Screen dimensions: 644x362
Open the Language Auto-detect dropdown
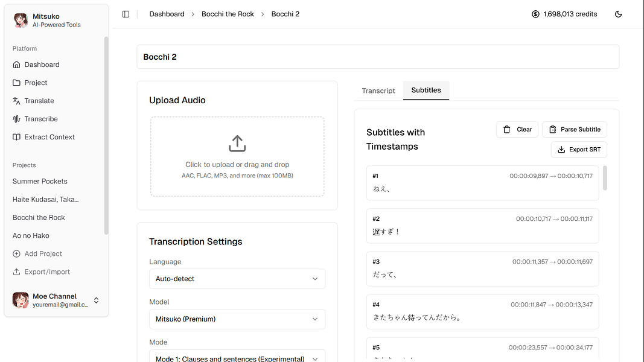pyautogui.click(x=237, y=279)
